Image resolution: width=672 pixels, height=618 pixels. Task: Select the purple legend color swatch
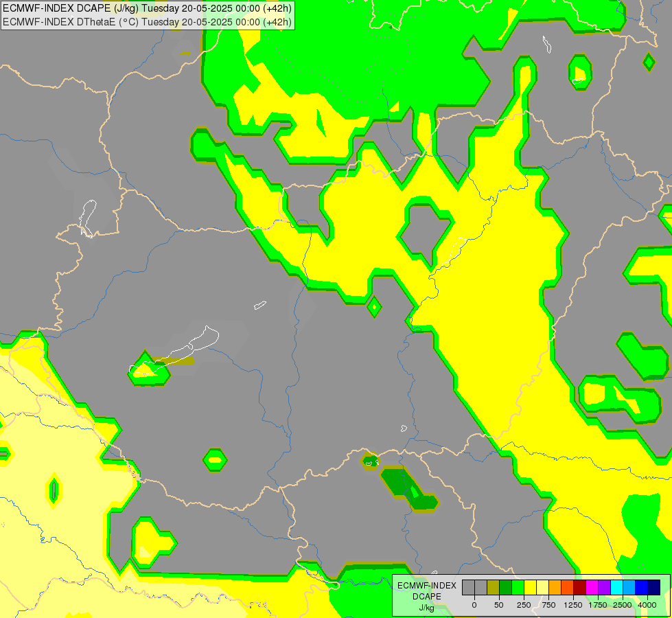(x=605, y=587)
